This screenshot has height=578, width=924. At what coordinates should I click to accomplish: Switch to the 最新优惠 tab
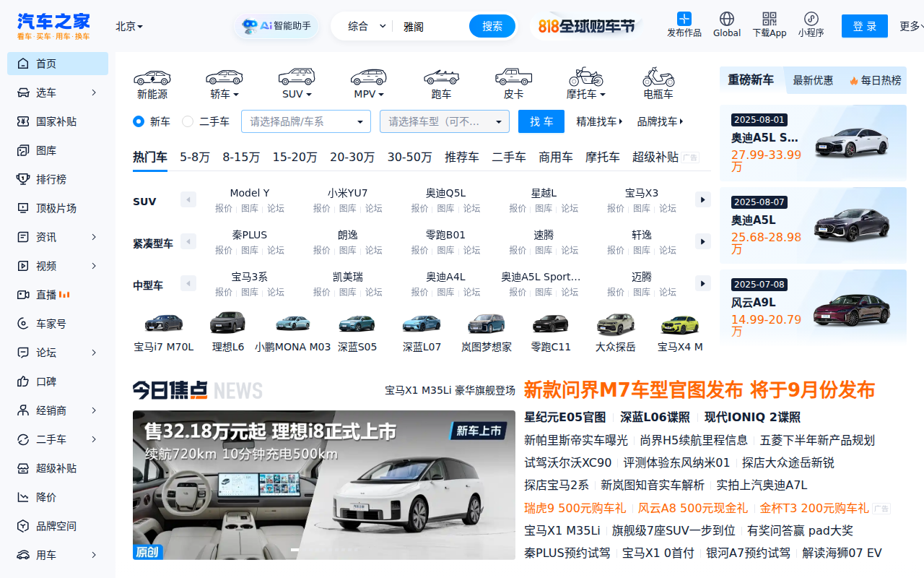[x=813, y=80]
